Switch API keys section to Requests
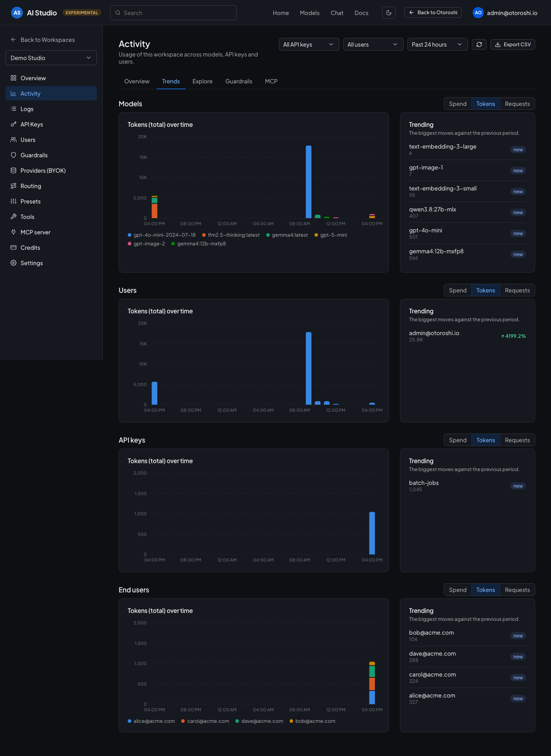 pos(517,440)
